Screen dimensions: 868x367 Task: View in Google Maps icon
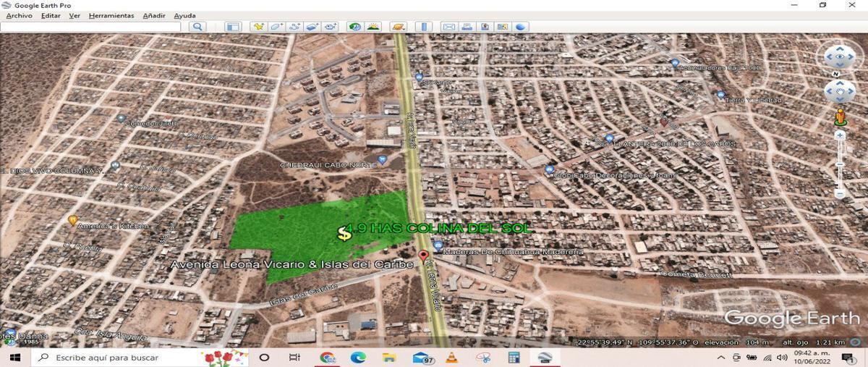point(503,27)
